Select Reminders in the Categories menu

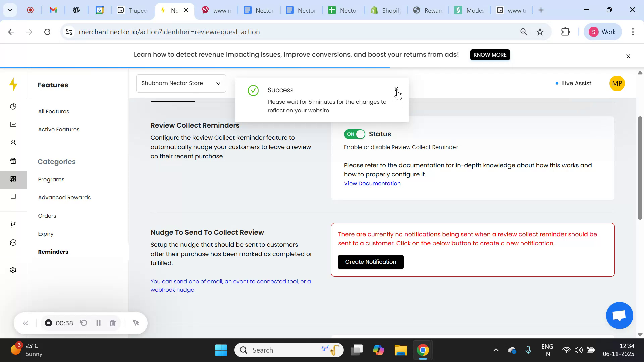point(53,252)
